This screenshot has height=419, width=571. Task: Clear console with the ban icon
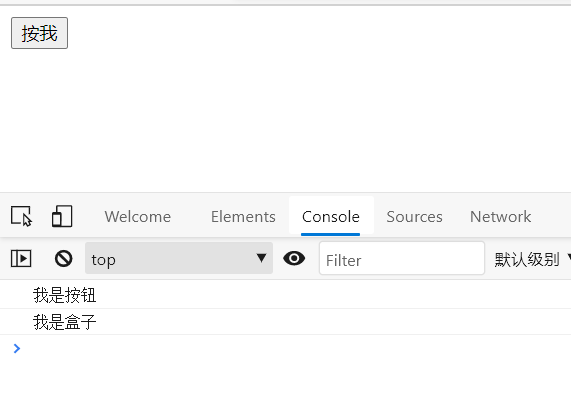[63, 258]
